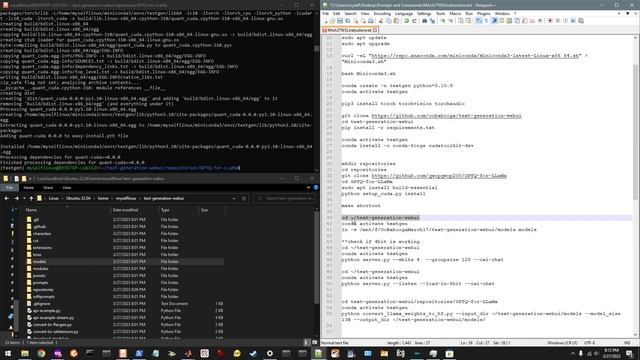Toggle Folder as Workspace panel
Viewport: 640px width, 360px height.
click(532, 20)
